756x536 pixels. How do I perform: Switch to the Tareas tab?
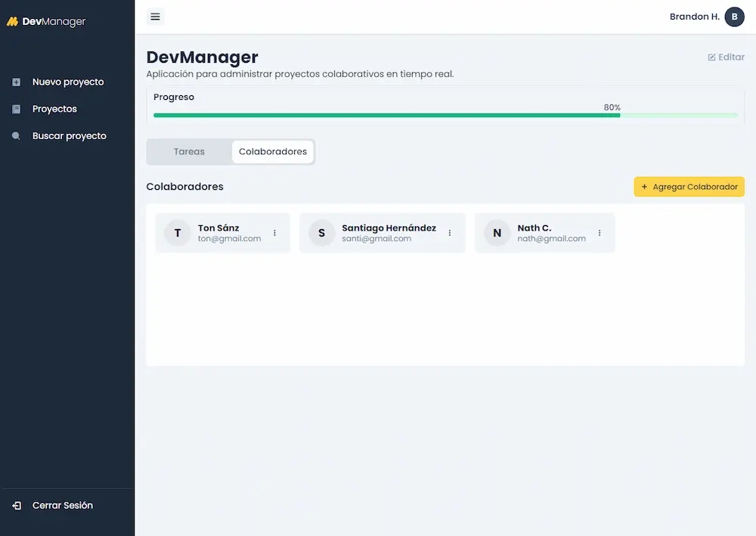click(189, 152)
